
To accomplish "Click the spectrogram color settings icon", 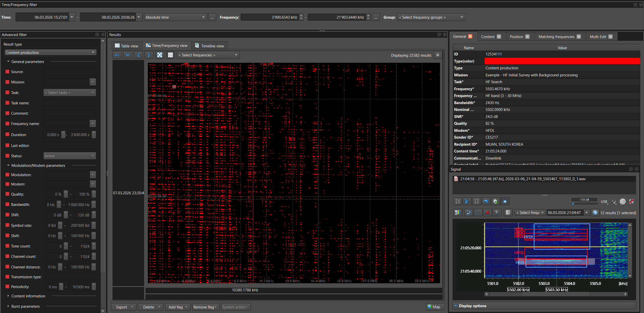I will pyautogui.click(x=457, y=213).
